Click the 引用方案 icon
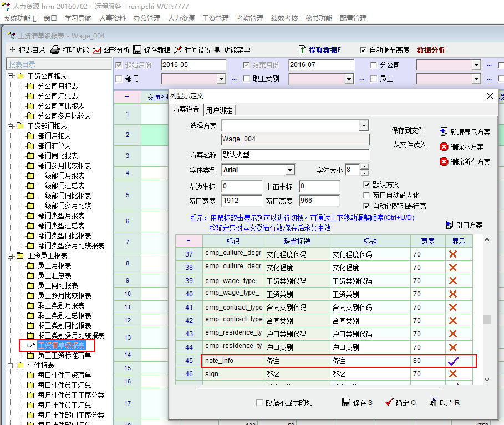Viewport: 504px width, 425px height. (449, 225)
